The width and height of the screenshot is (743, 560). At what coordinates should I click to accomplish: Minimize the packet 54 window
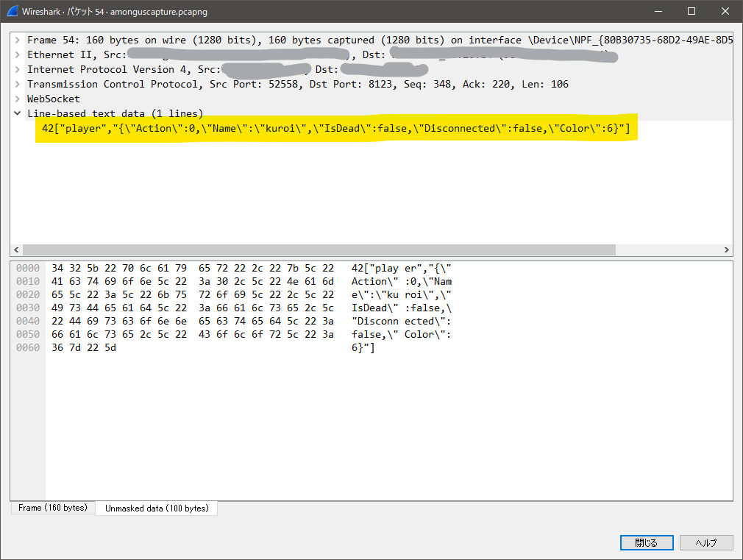[x=658, y=11]
